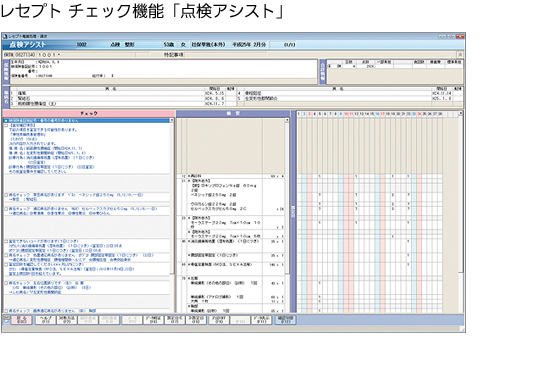Toggle checkbox for 病名チェック ベネシッド錠 item
550x390 pixels.
6,195
